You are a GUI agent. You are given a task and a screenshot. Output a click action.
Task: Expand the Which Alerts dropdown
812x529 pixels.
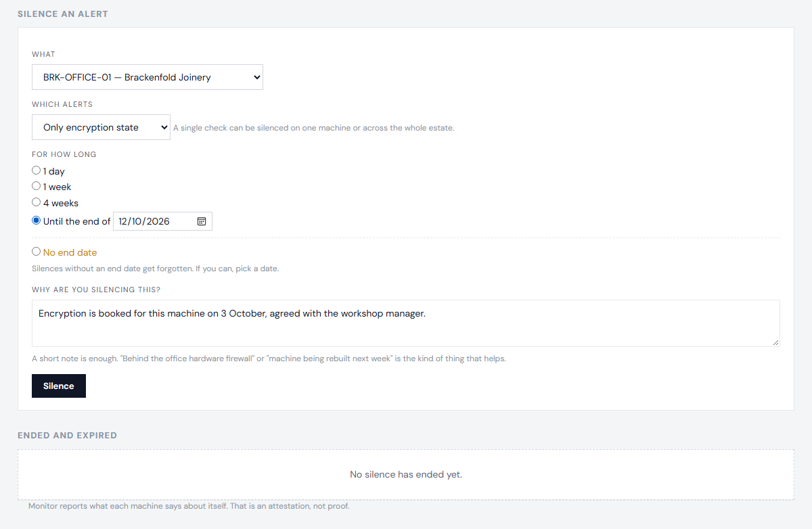pyautogui.click(x=101, y=127)
